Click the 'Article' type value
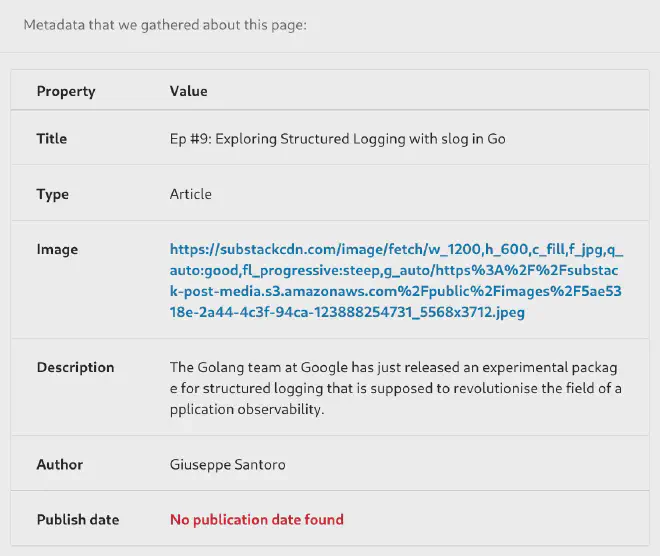This screenshot has width=660, height=556. [191, 194]
